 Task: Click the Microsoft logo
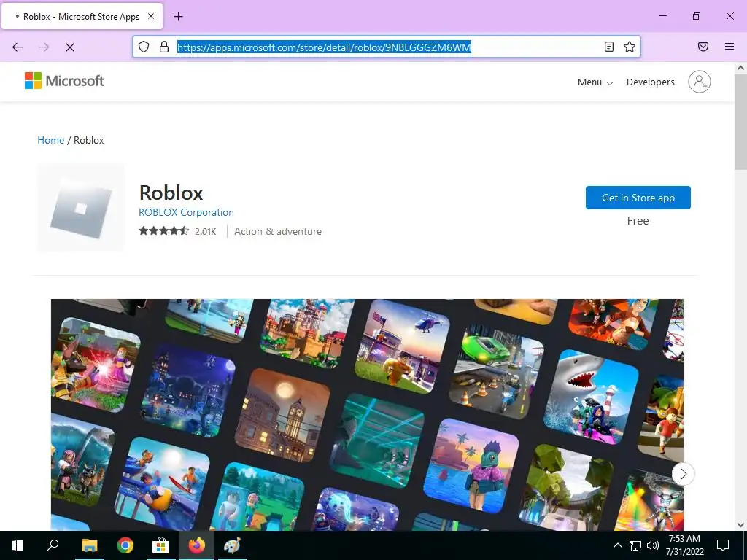click(x=64, y=81)
